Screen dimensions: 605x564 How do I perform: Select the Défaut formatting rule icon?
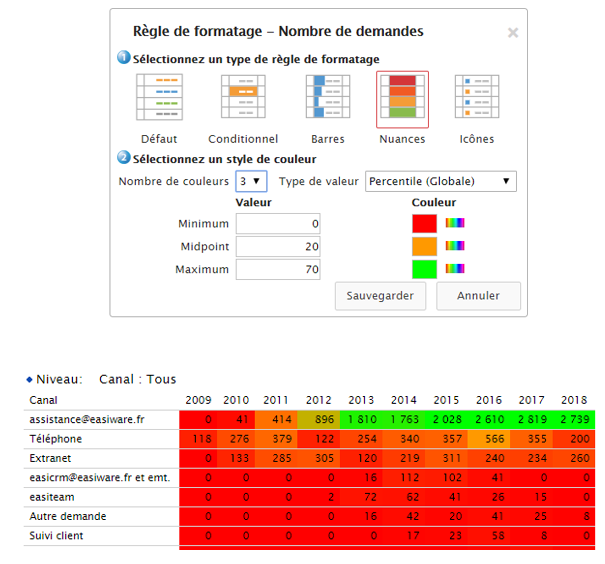point(159,99)
